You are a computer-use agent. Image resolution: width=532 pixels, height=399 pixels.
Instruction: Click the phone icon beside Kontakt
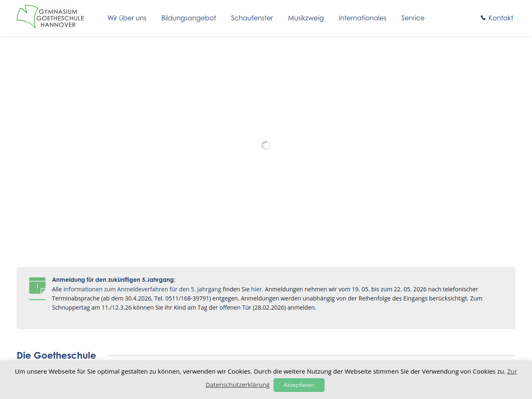tap(483, 18)
